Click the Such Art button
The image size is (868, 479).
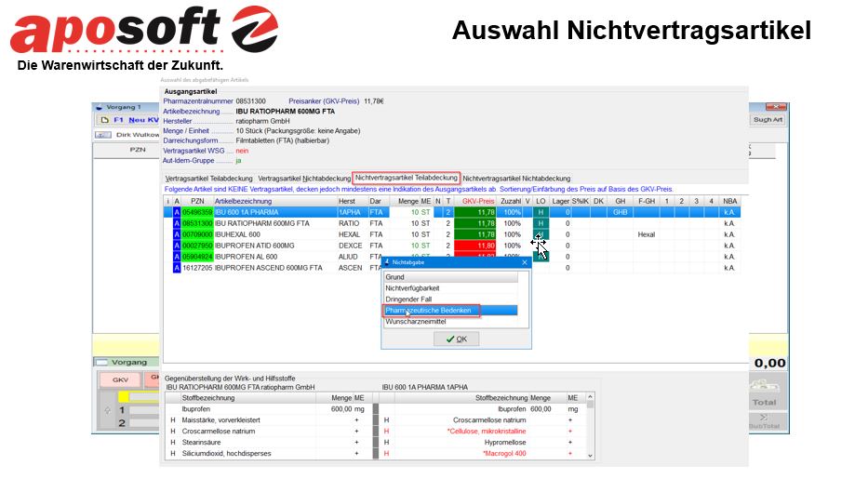pyautogui.click(x=768, y=119)
